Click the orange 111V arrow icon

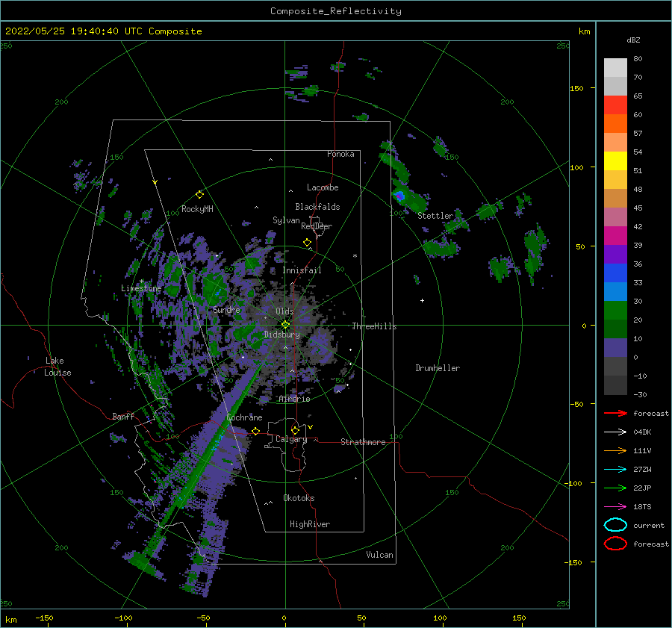coord(615,450)
